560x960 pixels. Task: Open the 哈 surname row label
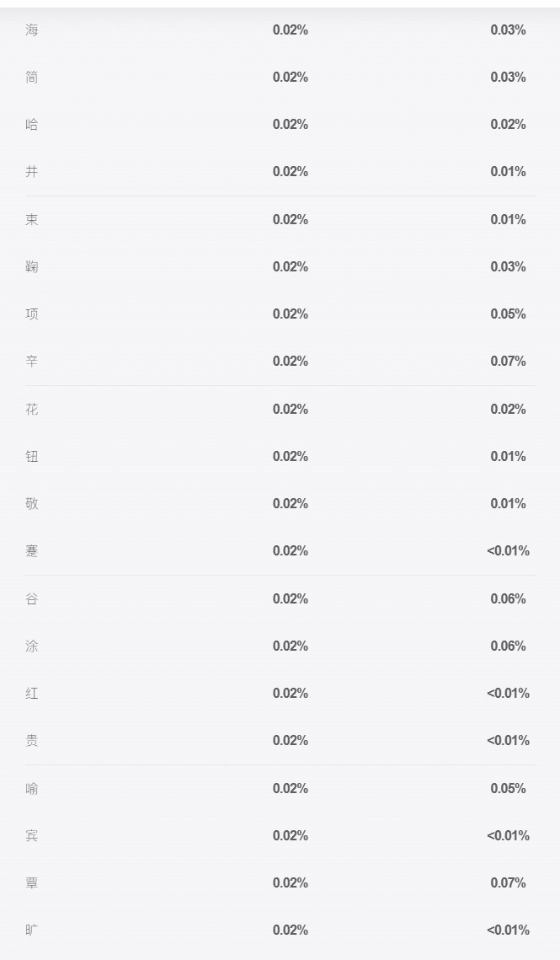(x=32, y=124)
